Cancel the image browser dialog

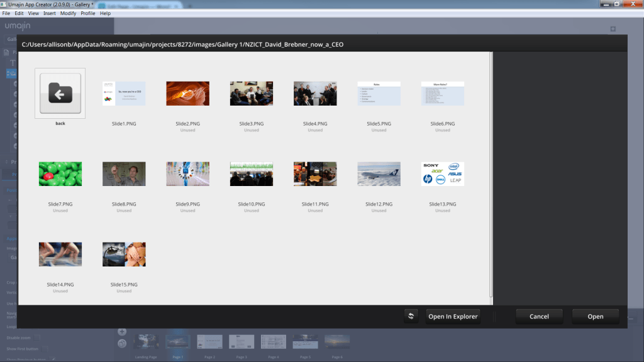[539, 317]
